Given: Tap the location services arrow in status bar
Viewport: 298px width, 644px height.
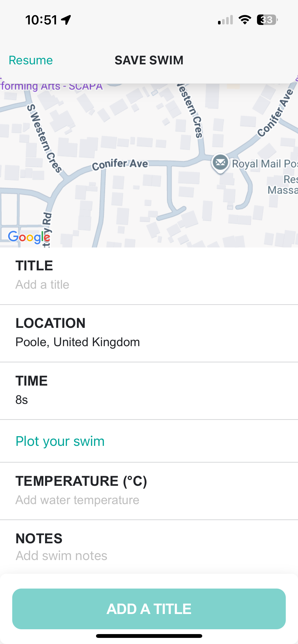Looking at the screenshot, I should pos(66,20).
